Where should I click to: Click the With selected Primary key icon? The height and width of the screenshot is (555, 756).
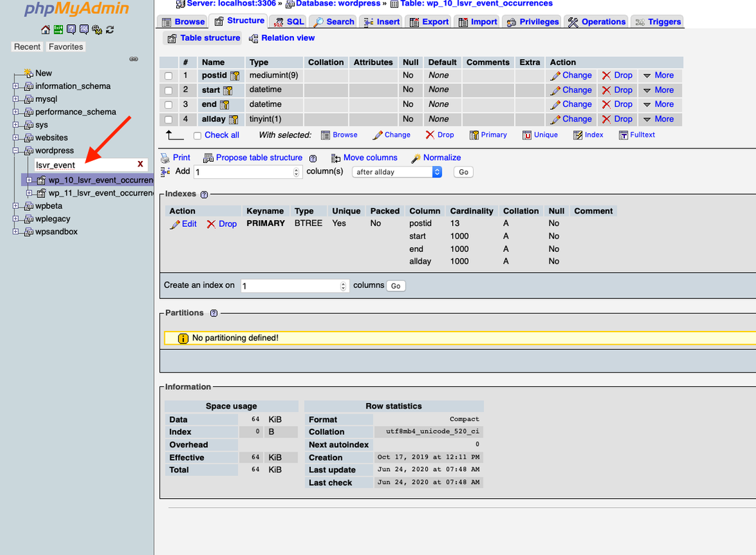(x=474, y=135)
